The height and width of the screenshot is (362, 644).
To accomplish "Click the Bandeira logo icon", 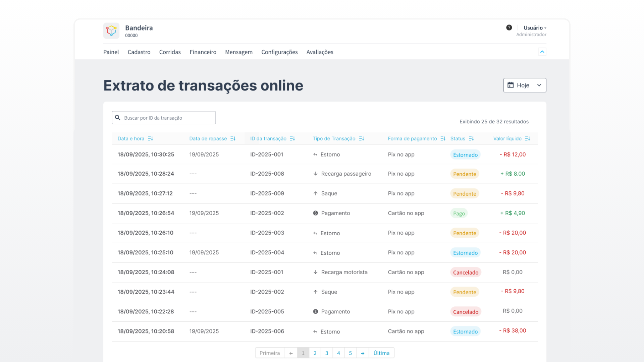I will (x=111, y=31).
